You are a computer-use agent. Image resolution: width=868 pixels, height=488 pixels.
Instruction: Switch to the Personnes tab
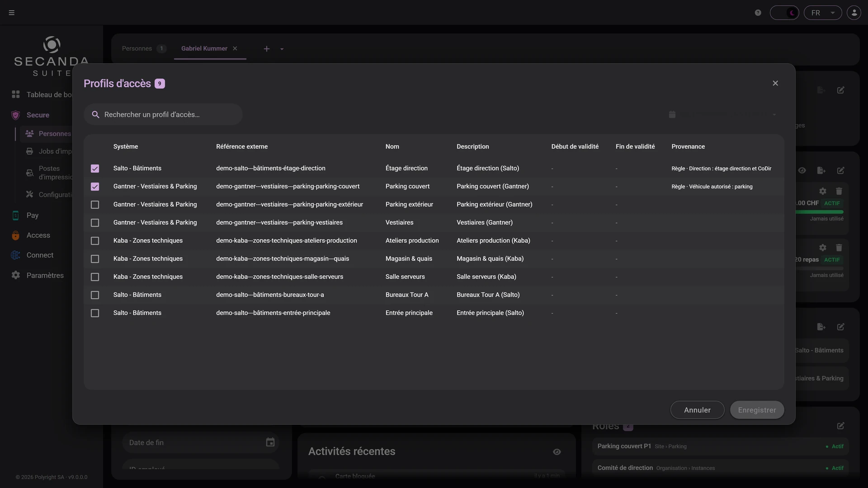click(x=143, y=48)
